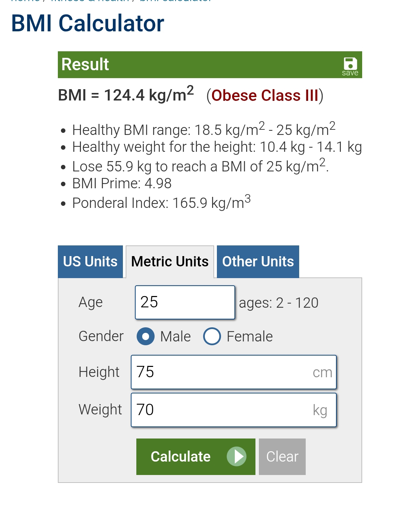The height and width of the screenshot is (507, 420).
Task: Click the red Obese Class III label
Action: [265, 95]
